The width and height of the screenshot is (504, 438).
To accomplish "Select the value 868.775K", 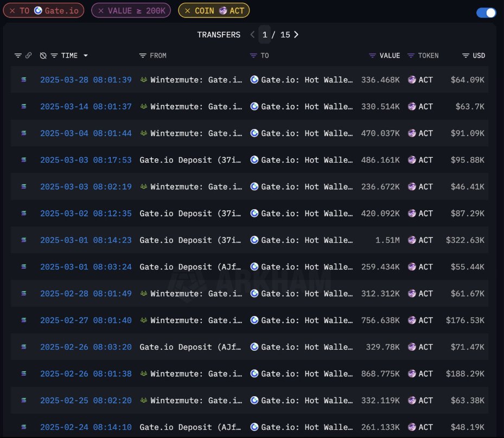I will click(380, 373).
